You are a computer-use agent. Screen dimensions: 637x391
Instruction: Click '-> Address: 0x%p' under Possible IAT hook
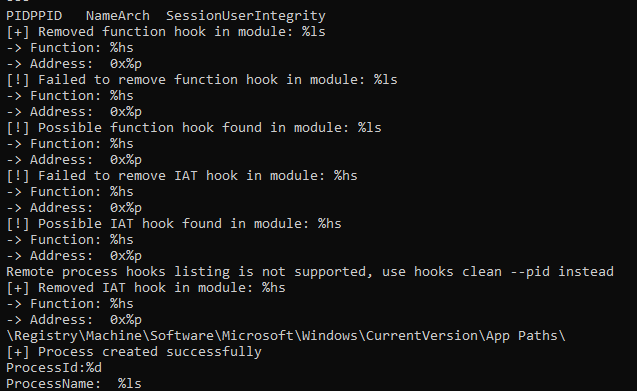tap(74, 256)
